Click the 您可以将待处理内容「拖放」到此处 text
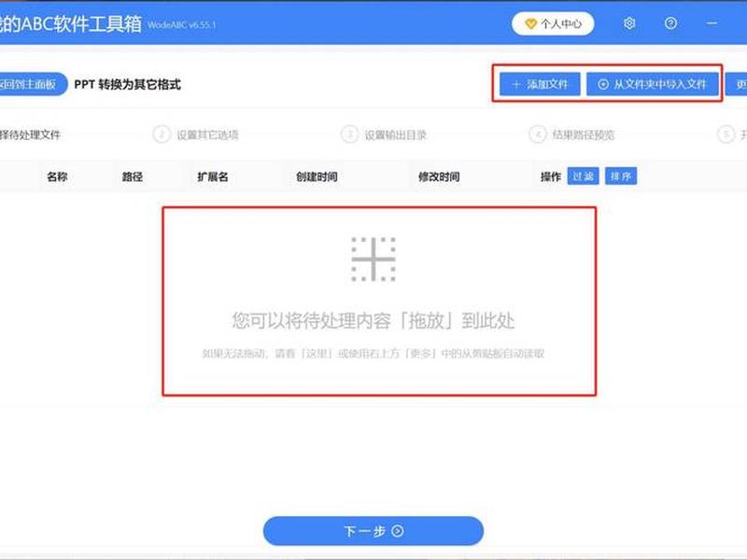 click(373, 320)
